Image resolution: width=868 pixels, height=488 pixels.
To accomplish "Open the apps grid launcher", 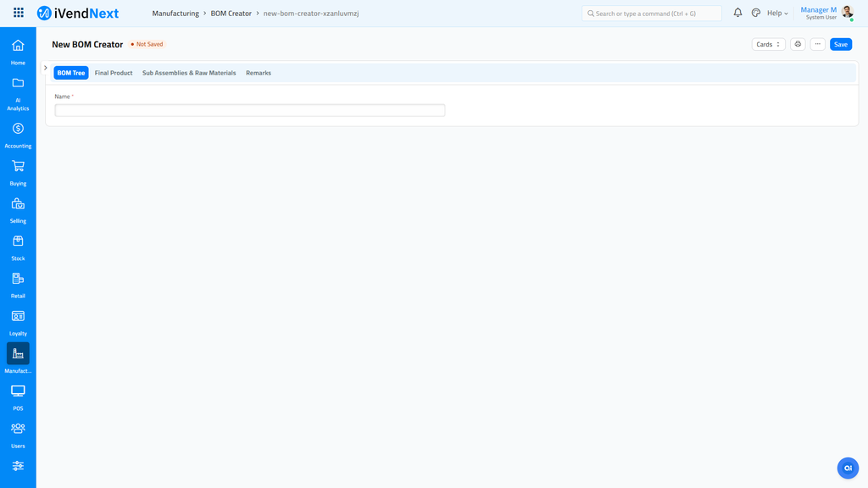I will (x=19, y=13).
